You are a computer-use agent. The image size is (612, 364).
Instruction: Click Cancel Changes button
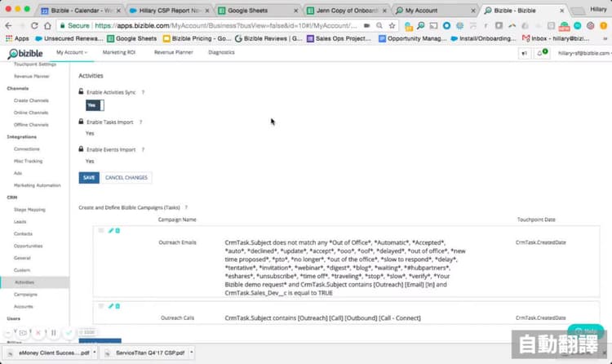coord(126,178)
